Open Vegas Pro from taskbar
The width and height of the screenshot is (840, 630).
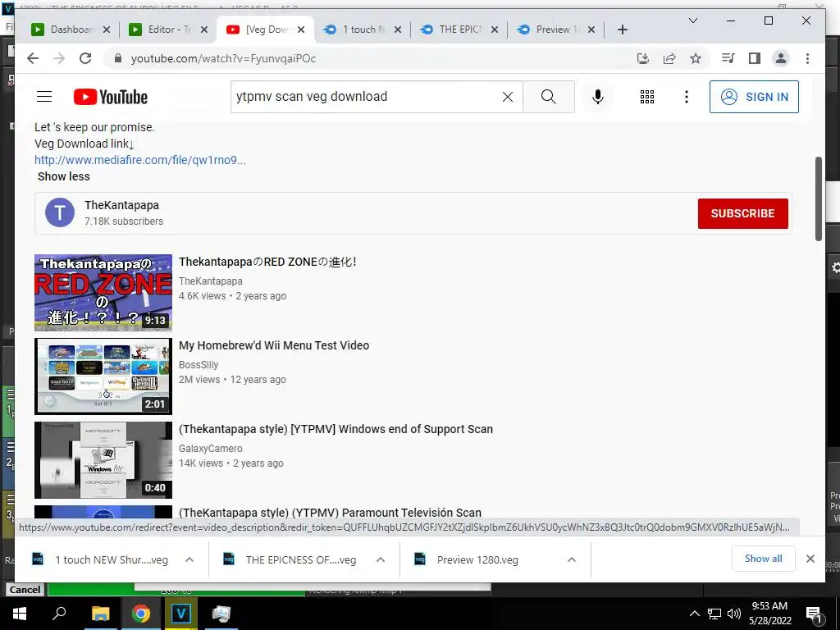click(181, 614)
